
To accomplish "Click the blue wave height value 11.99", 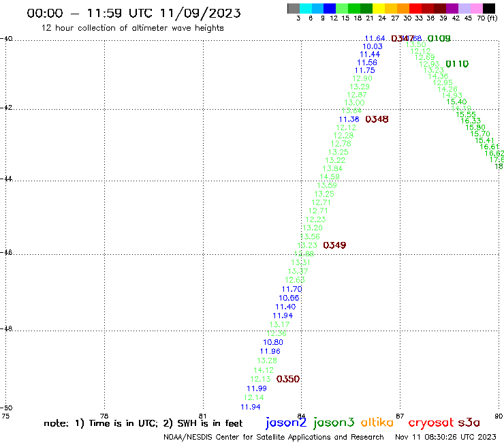I will pyautogui.click(x=257, y=388).
